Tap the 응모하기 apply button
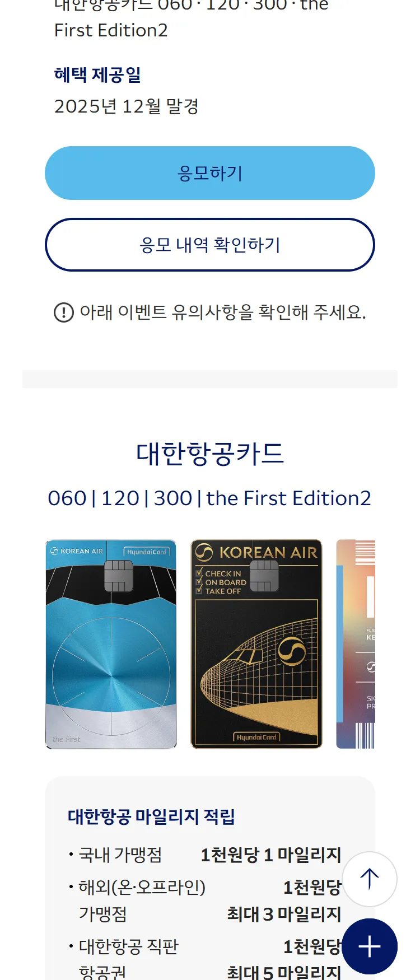420x980 pixels. click(209, 173)
